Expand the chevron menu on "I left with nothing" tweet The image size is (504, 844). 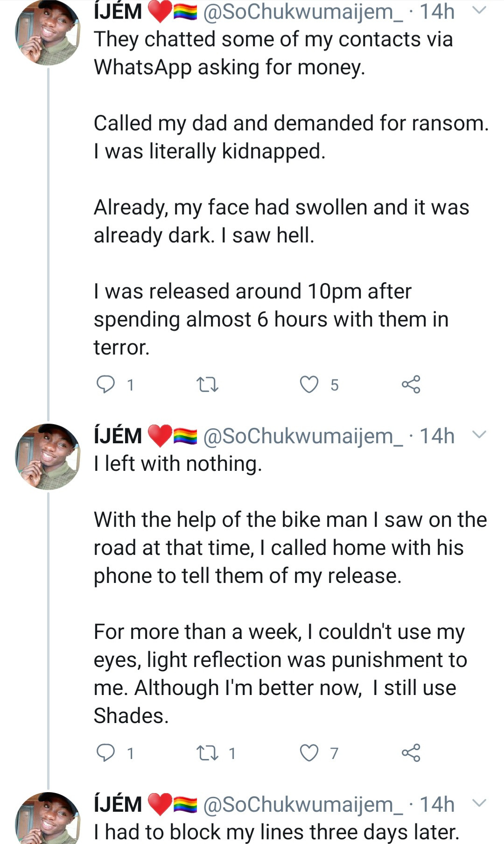click(x=479, y=435)
